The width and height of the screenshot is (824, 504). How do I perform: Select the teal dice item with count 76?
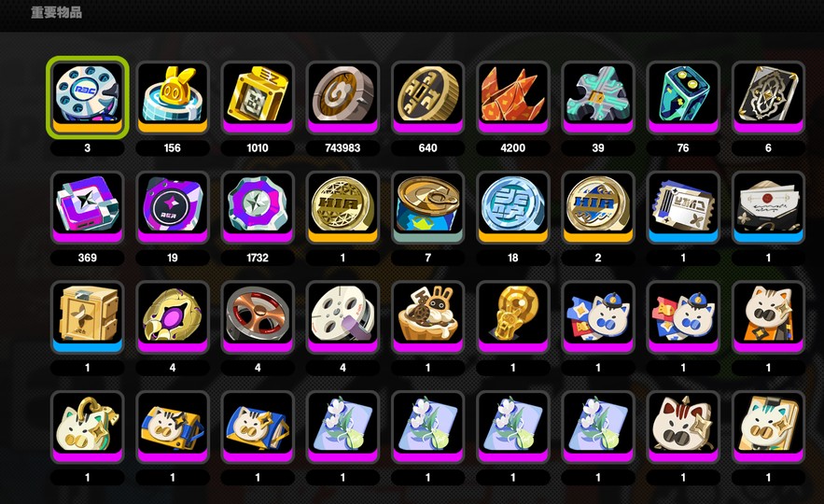pos(683,98)
